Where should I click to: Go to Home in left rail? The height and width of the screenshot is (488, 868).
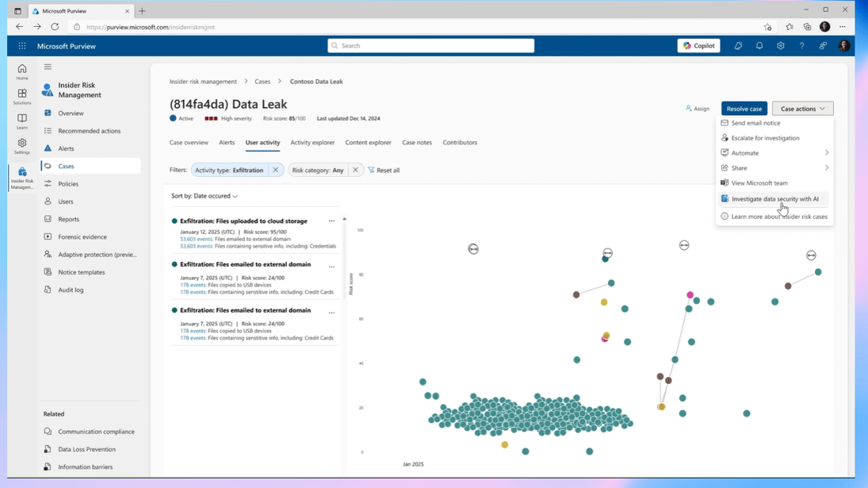click(x=22, y=72)
